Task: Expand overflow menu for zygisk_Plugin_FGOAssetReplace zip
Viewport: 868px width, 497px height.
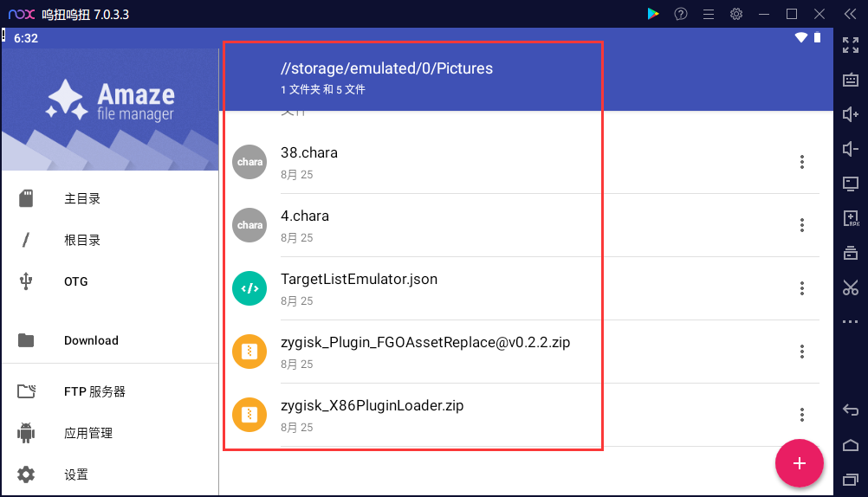Action: point(801,352)
